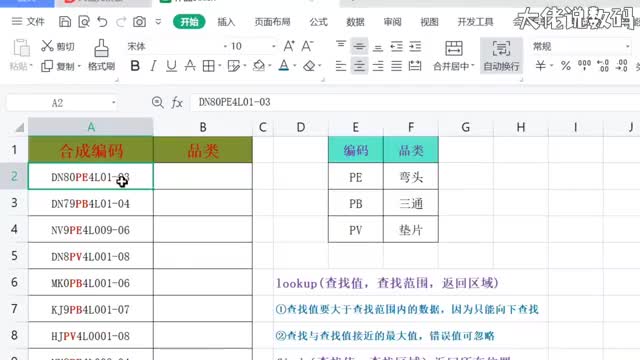The width and height of the screenshot is (640, 360).
Task: Click the borders icon
Action: pos(209,66)
